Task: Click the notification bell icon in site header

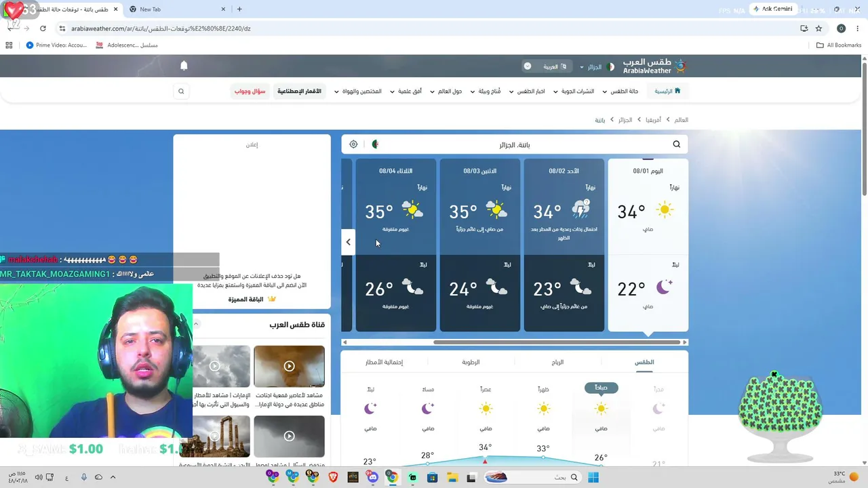Action: pos(184,66)
